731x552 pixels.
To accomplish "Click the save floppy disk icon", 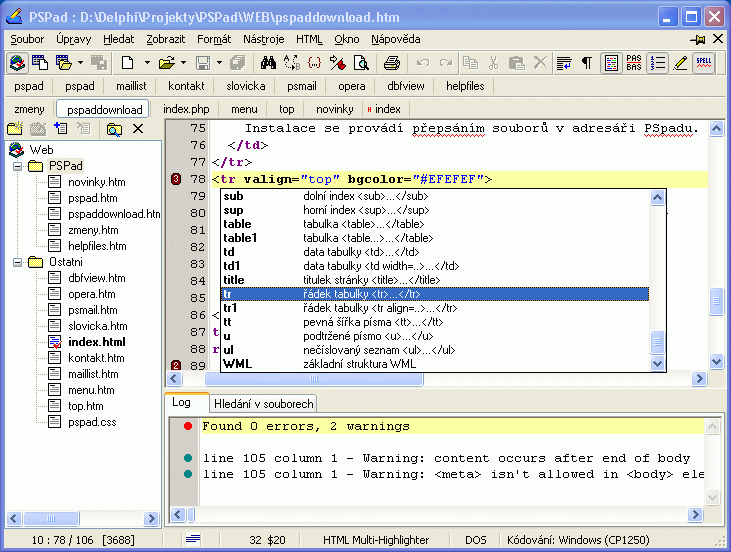I will pos(203,62).
